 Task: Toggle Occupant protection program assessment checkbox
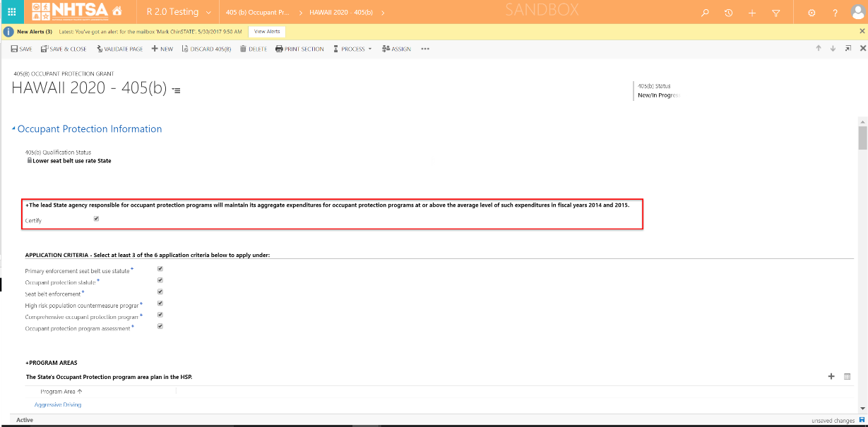pyautogui.click(x=160, y=326)
